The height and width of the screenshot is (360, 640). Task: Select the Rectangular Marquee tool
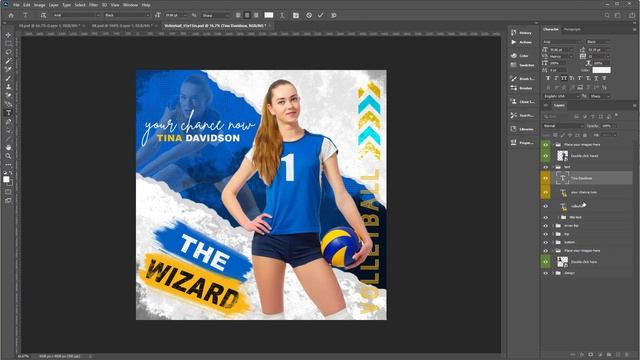8,44
